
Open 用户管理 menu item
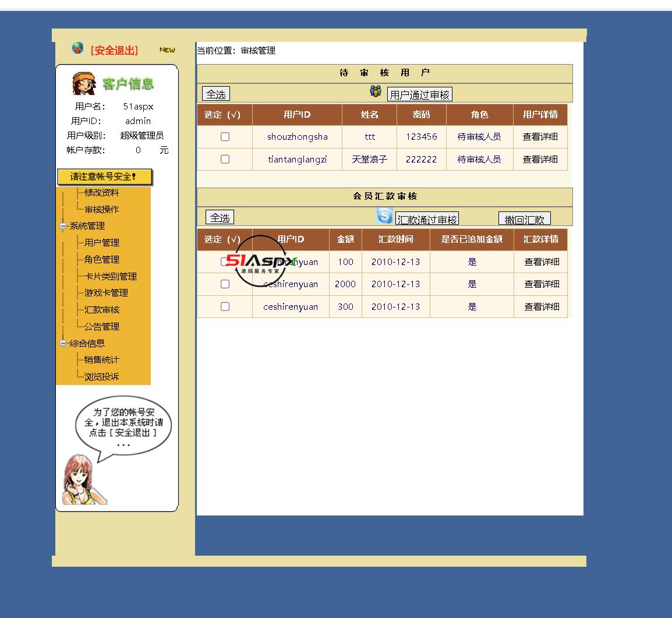tap(101, 242)
